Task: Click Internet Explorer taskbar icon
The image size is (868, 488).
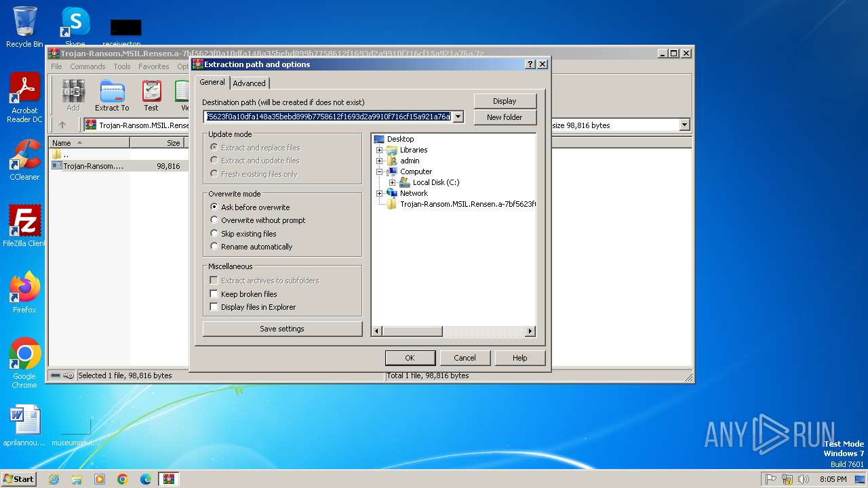Action: tap(54, 479)
